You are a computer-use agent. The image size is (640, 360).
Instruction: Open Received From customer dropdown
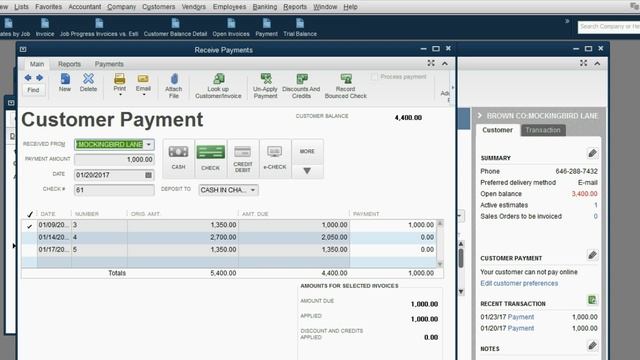tap(149, 144)
